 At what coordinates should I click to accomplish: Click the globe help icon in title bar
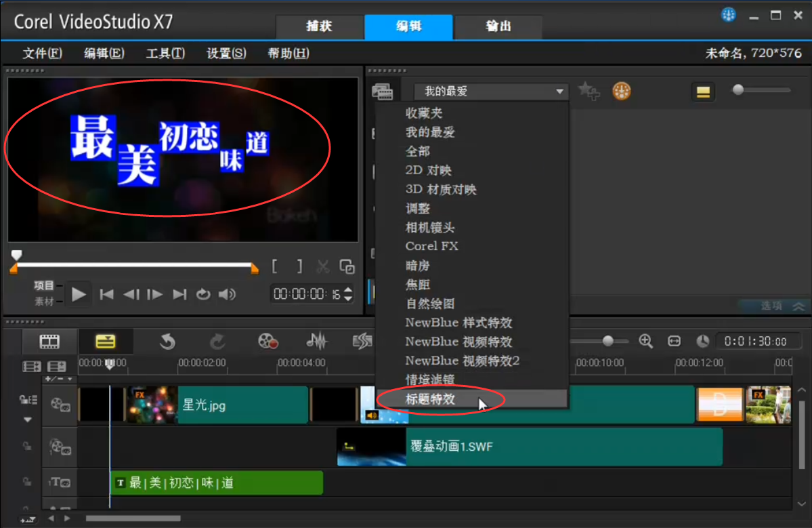click(728, 15)
